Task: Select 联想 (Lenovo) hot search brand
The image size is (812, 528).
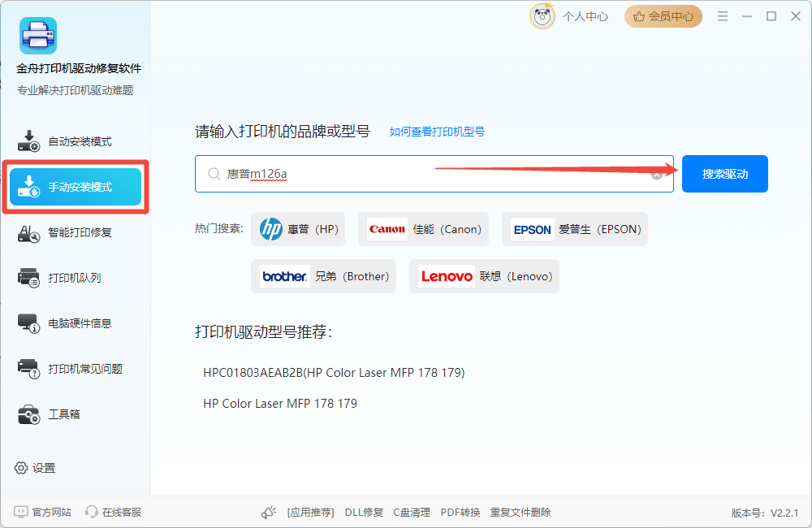Action: pyautogui.click(x=484, y=276)
